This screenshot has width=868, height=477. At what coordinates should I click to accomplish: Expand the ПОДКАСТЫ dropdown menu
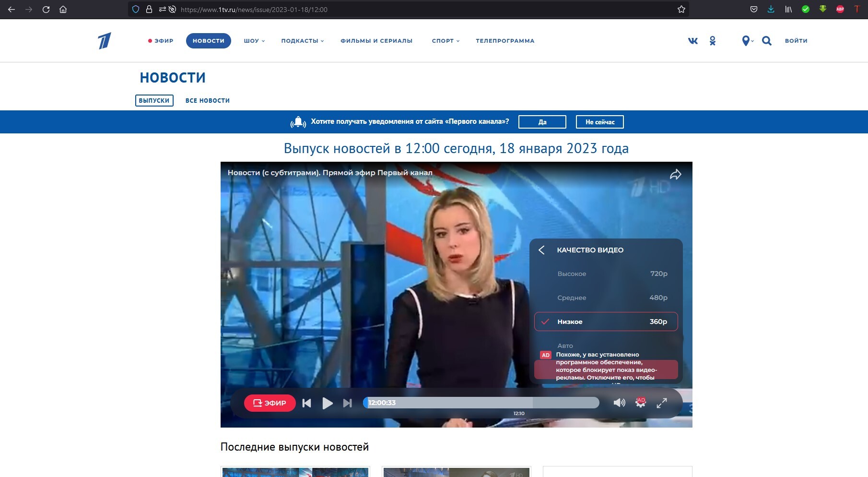(x=303, y=41)
